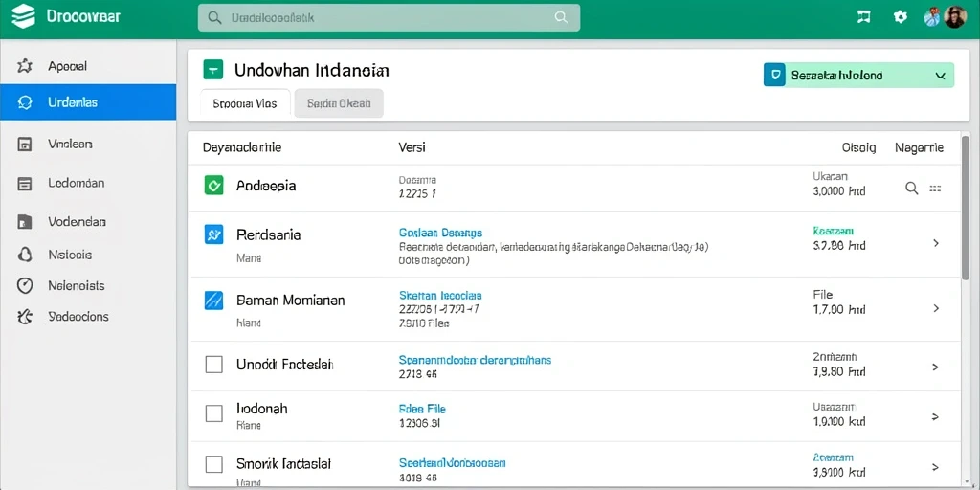The image size is (980, 490).
Task: Click the green Ksozam label in Rerdsaria row
Action: pos(834,231)
